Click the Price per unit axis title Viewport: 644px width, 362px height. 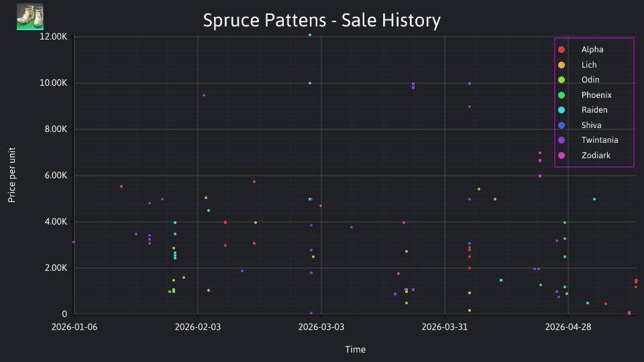coord(12,175)
